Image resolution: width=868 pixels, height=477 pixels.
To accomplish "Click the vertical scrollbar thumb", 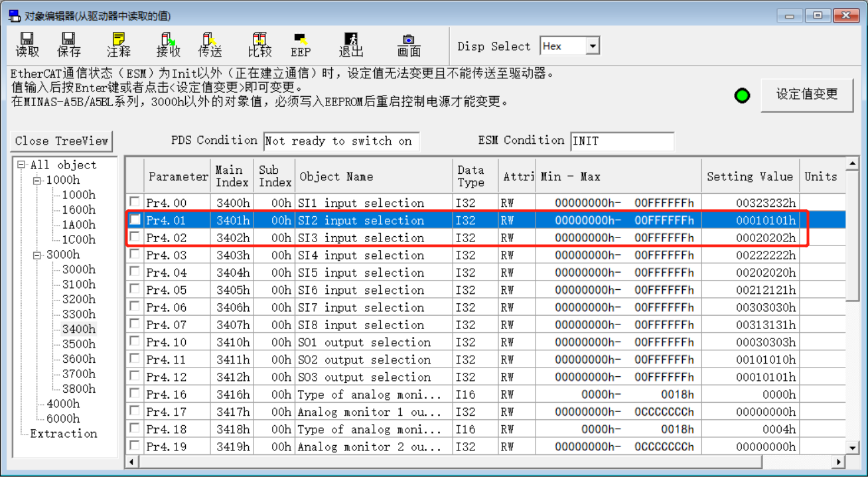I will (853, 236).
